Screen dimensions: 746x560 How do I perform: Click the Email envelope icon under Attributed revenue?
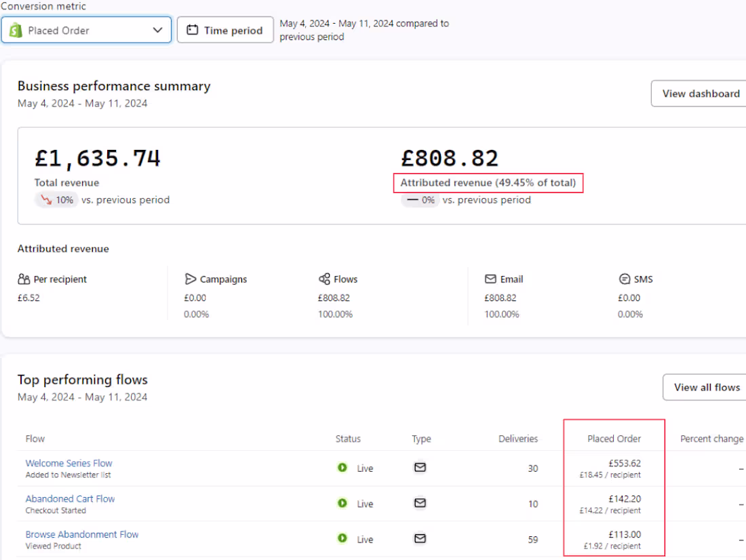pyautogui.click(x=490, y=279)
